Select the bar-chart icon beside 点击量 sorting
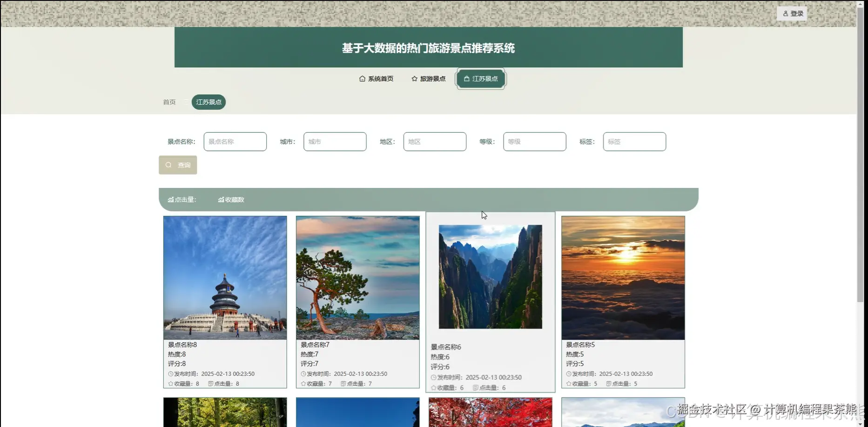868x427 pixels. coord(170,199)
